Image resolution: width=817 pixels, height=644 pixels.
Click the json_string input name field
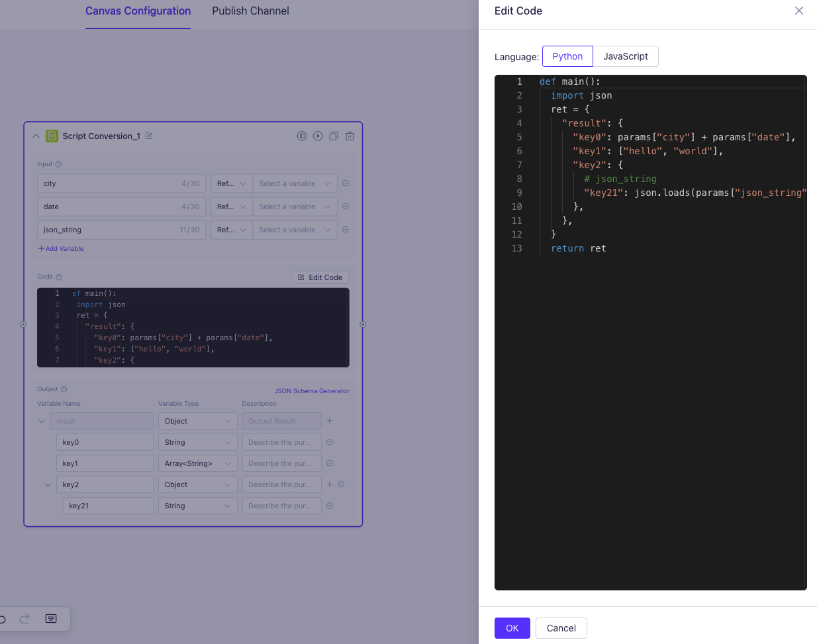122,230
